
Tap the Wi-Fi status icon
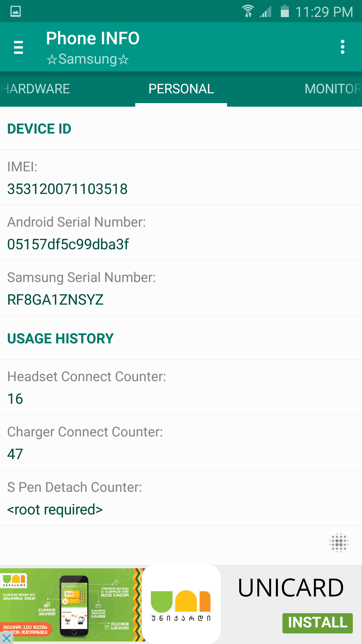click(x=248, y=11)
